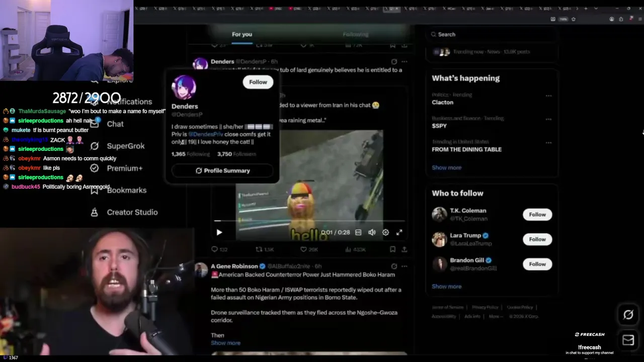Open the browser hamburger menu
The height and width of the screenshot is (362, 644).
640,19
